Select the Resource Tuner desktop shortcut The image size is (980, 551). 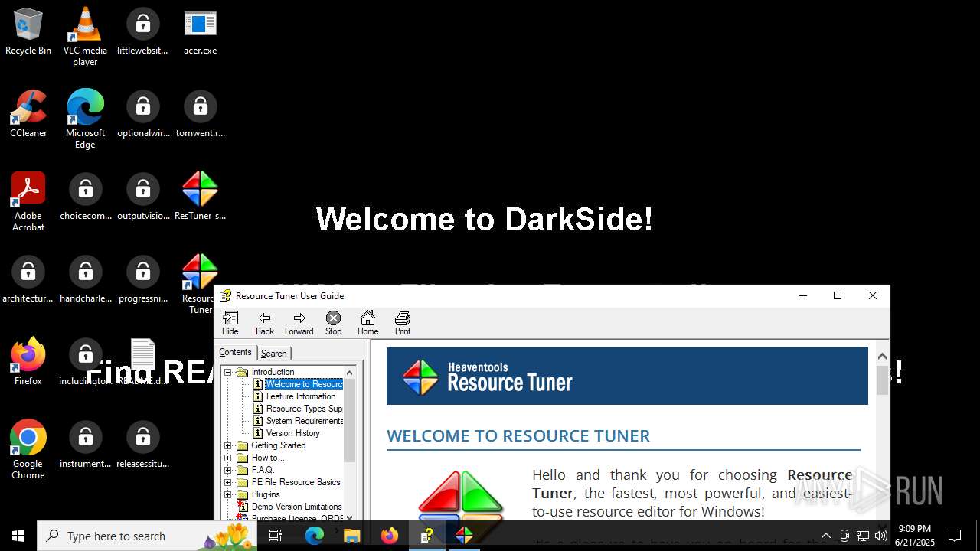point(199,284)
